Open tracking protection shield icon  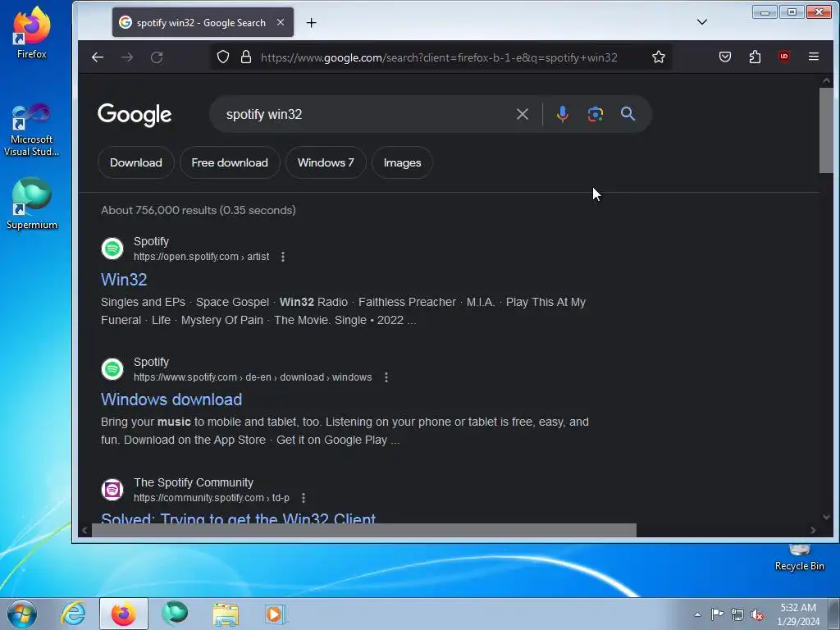(223, 57)
